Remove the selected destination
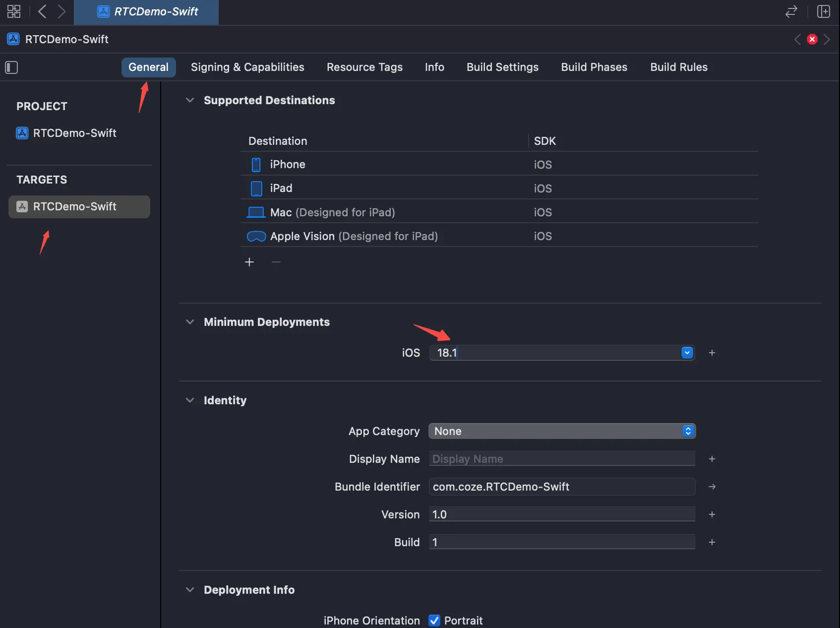 [276, 262]
